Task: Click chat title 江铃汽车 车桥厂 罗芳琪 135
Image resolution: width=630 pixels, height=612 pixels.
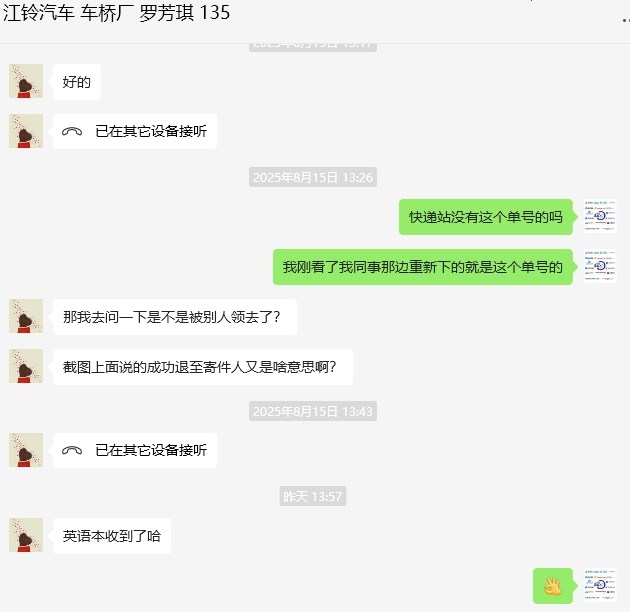Action: point(117,13)
